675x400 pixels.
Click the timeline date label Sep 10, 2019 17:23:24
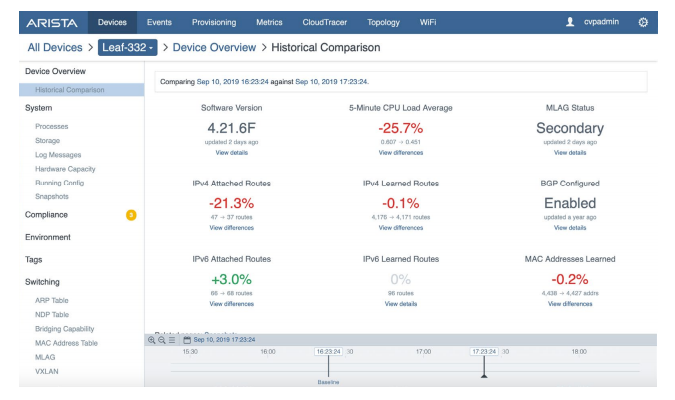click(x=224, y=340)
